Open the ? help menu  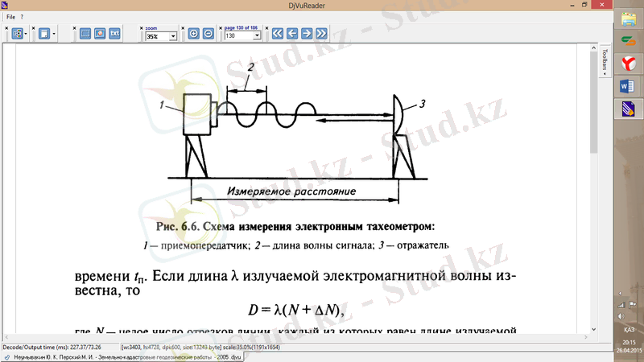click(x=22, y=17)
